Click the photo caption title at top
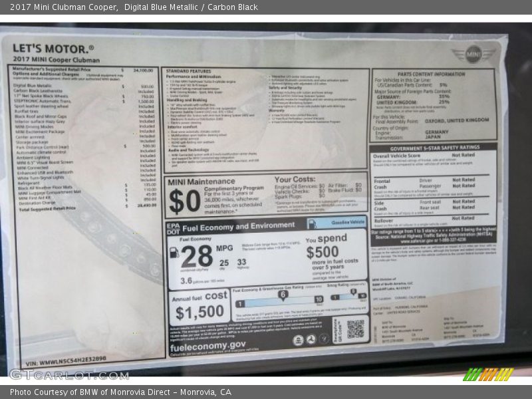The height and width of the screenshot is (399, 532). [134, 7]
